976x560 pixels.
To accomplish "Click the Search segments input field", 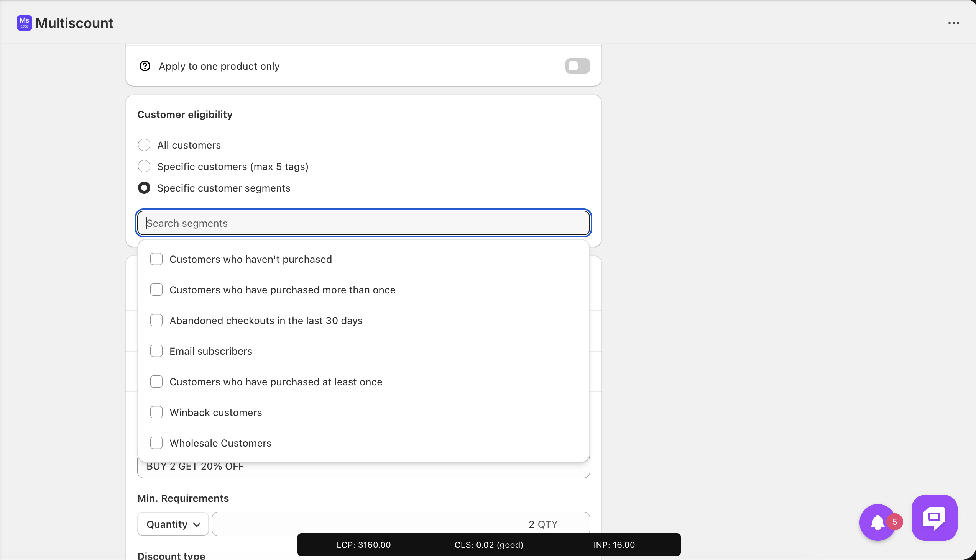I will click(363, 223).
